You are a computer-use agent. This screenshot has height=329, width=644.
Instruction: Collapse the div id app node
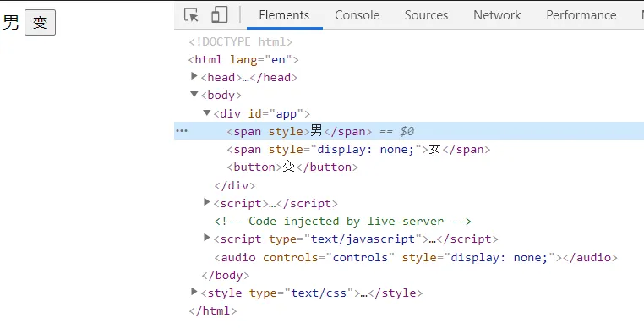coord(207,112)
